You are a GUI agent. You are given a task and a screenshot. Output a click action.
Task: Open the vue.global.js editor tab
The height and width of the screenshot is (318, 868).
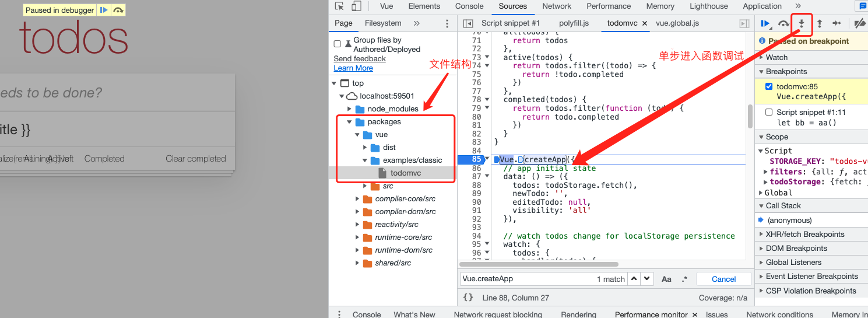[x=677, y=23]
